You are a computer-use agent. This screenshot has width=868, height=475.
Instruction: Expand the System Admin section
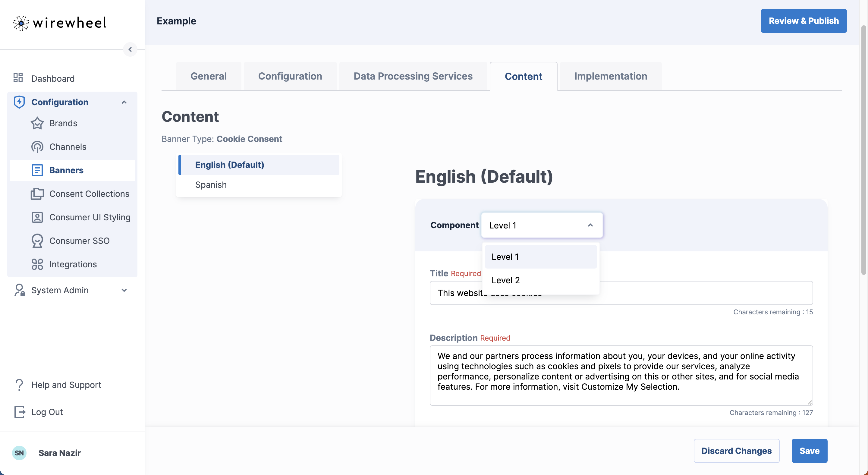[x=124, y=290]
